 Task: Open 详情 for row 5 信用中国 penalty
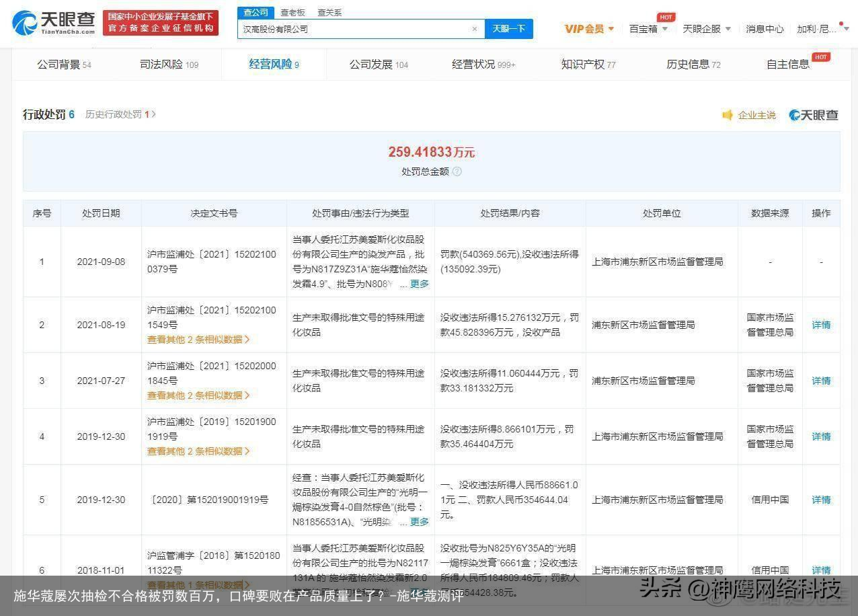pyautogui.click(x=821, y=500)
